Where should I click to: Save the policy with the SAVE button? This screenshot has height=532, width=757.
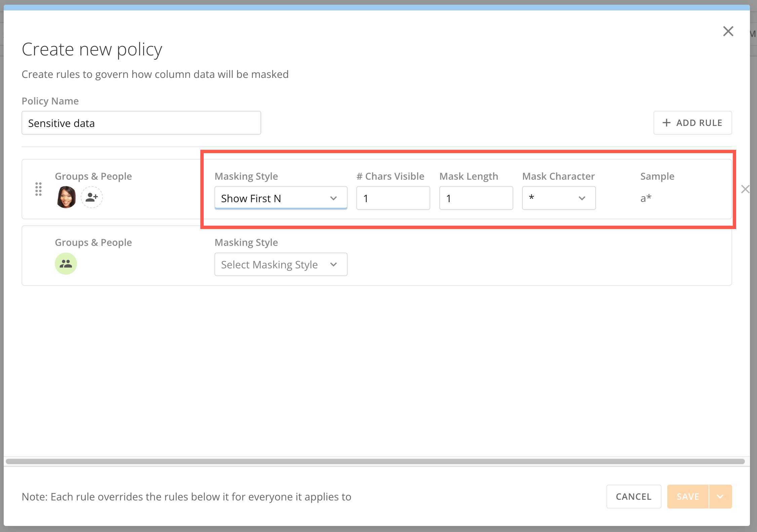[x=687, y=496]
